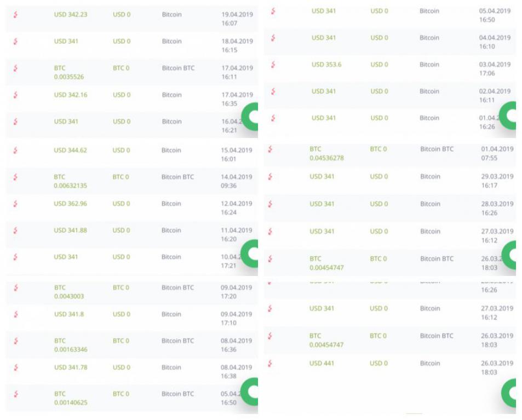Select the red icon beside BTC 0.0043003
Viewport: 522px width, 420px height.
coord(15,288)
